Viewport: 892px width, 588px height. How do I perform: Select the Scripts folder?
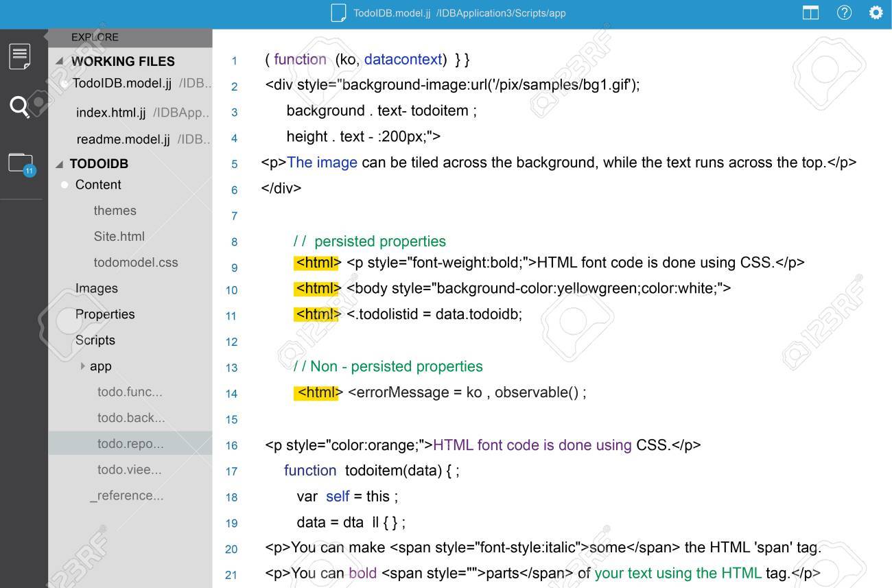(x=95, y=340)
